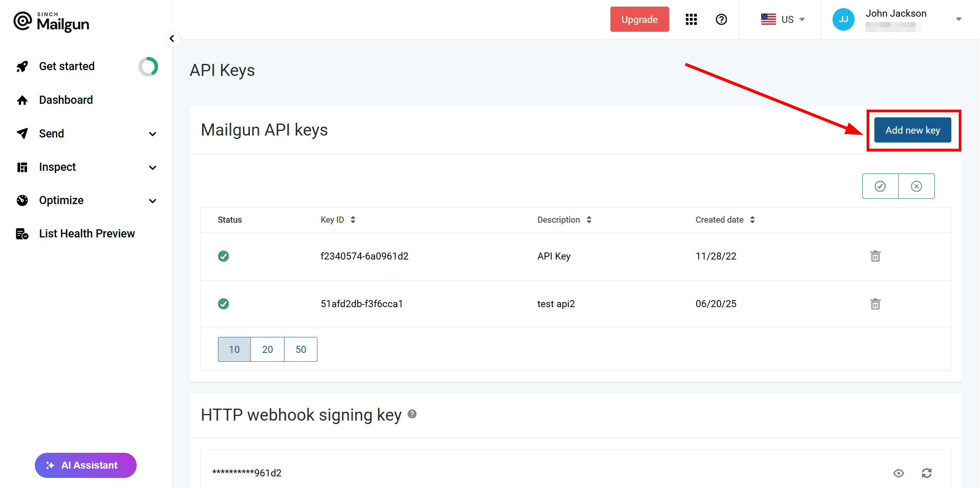This screenshot has width=980, height=488.
Task: Click the webhook signing key help icon
Action: coord(412,414)
